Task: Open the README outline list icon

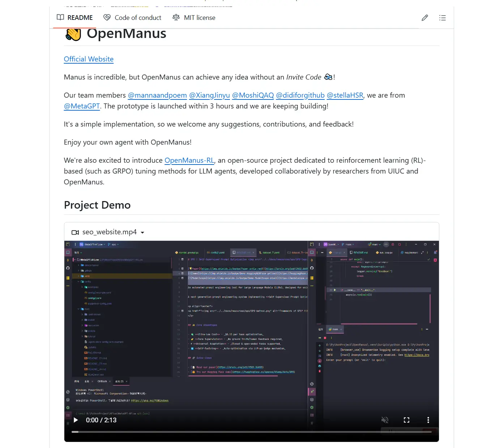Action: (443, 18)
